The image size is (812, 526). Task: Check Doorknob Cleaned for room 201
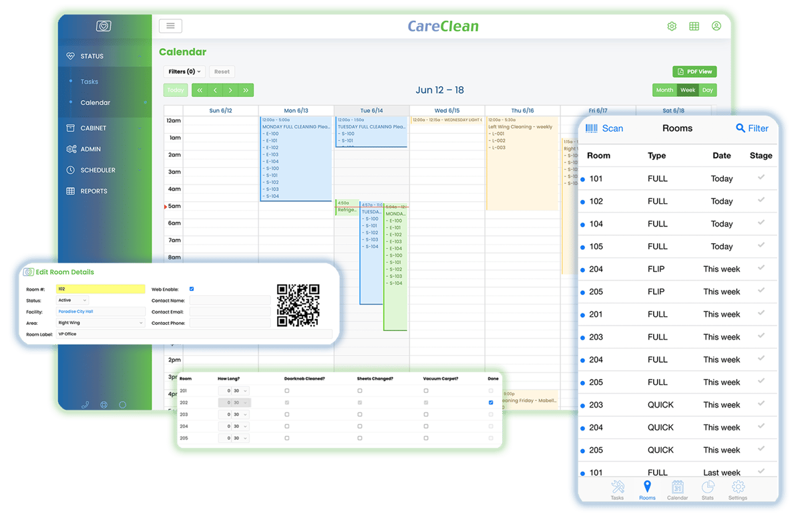click(287, 391)
